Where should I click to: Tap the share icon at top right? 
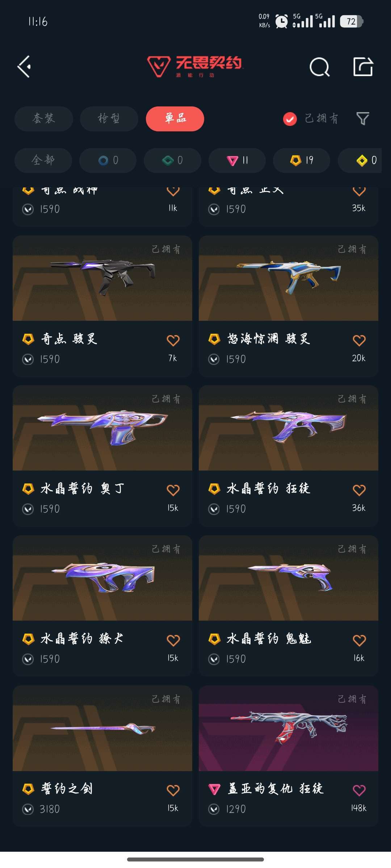click(x=363, y=67)
